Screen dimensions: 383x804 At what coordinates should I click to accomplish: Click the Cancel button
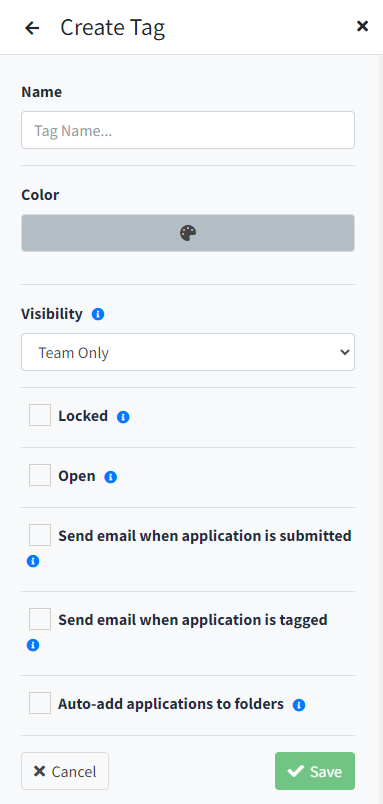[65, 771]
